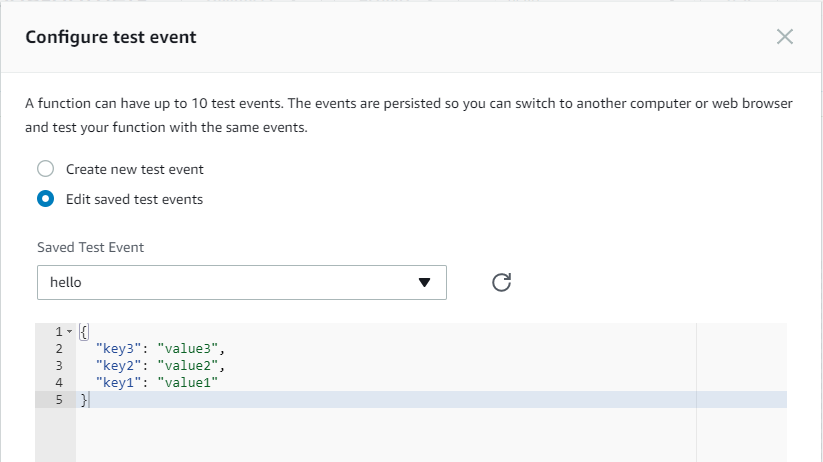Select the Edit saved test events radio
This screenshot has width=823, height=462.
[45, 199]
